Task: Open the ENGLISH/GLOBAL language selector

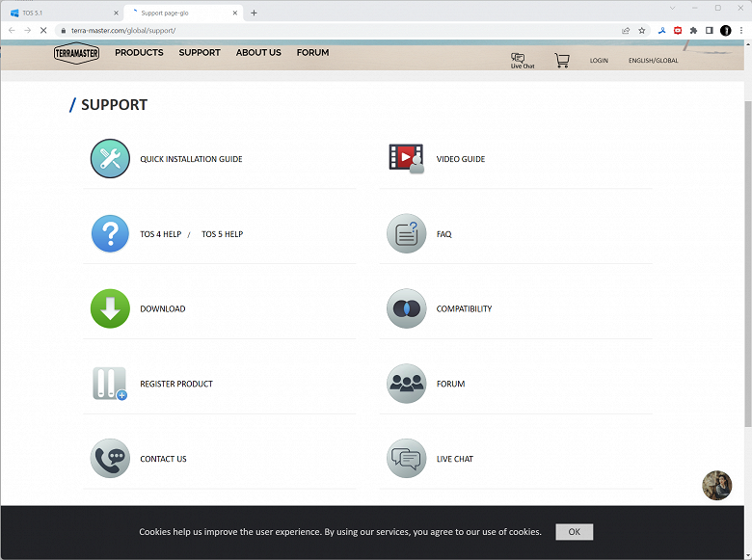Action: click(x=654, y=61)
